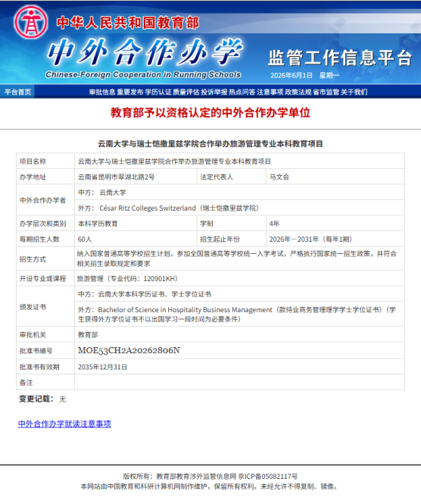Click the Ministry of Education red emblem logo
This screenshot has width=421, height=504.
tap(31, 22)
